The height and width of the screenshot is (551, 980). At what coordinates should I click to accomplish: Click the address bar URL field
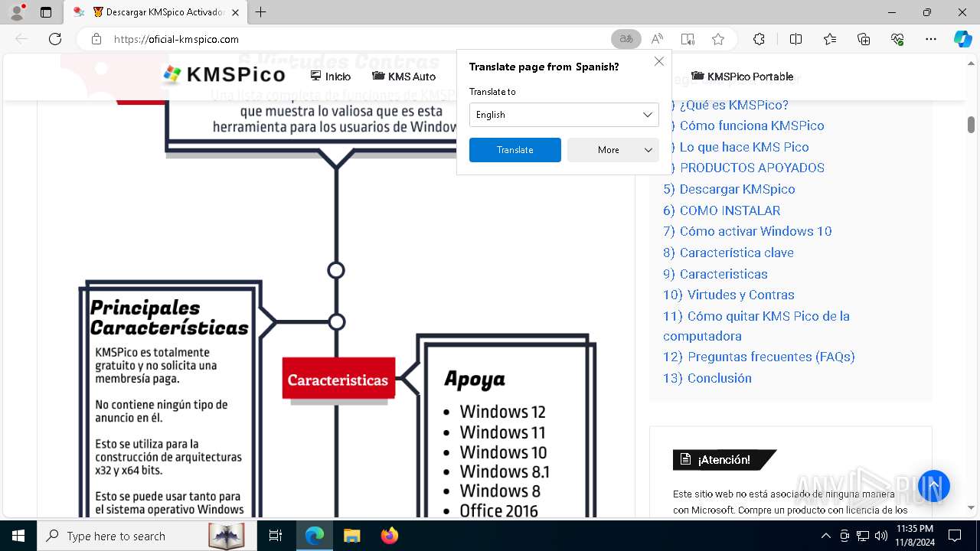click(x=352, y=39)
